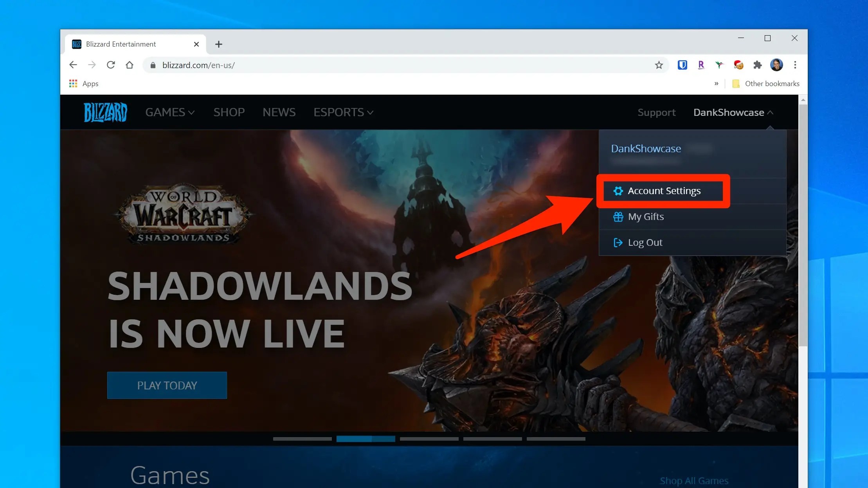Open the Support link
This screenshot has height=488, width=868.
pos(656,112)
